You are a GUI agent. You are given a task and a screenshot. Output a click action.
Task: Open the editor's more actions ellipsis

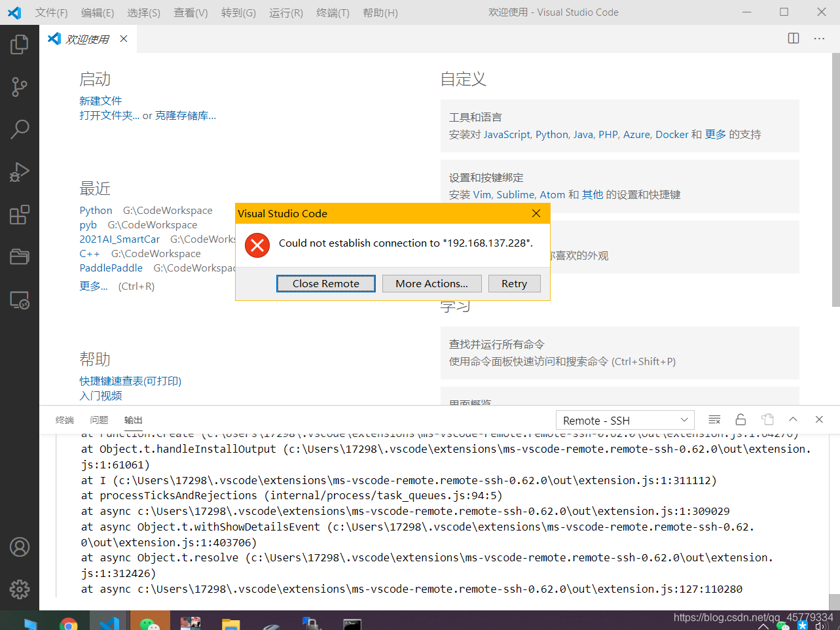tap(819, 39)
